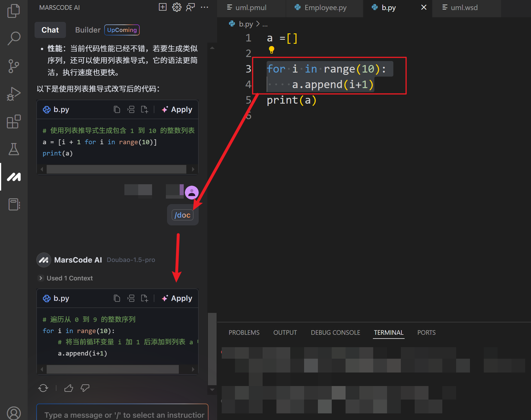Click the /doc command chip
The height and width of the screenshot is (420, 531).
(x=183, y=215)
